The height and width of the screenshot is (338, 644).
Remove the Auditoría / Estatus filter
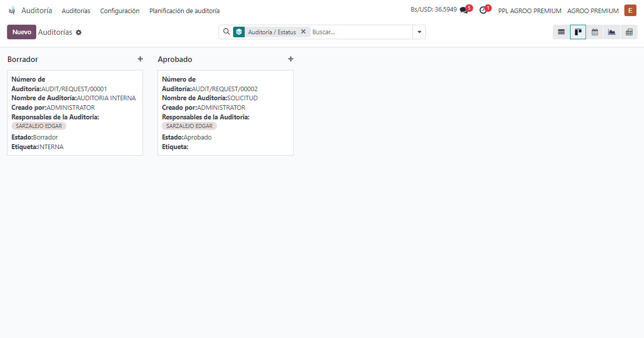[x=303, y=32]
